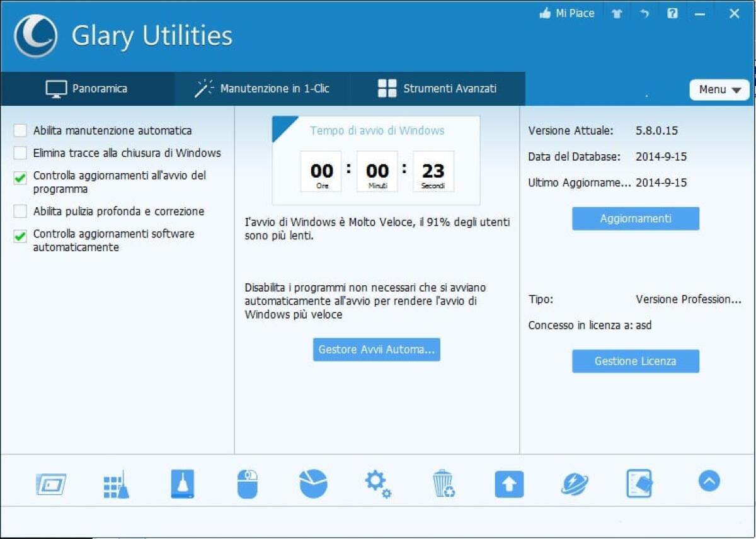
Task: Open the Menu dropdown
Action: click(x=718, y=89)
